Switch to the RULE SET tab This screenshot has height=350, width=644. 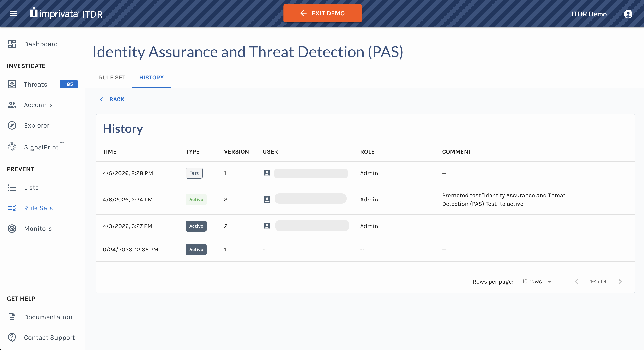tap(112, 78)
